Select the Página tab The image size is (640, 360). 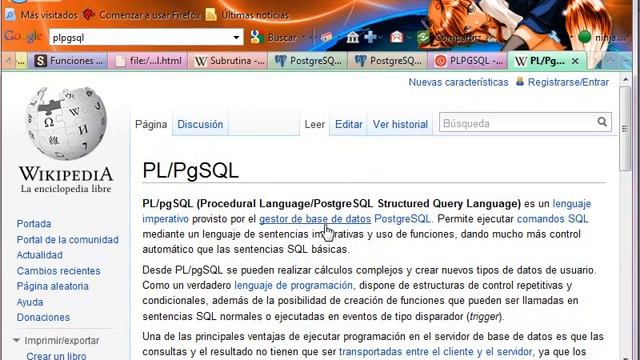click(x=151, y=124)
